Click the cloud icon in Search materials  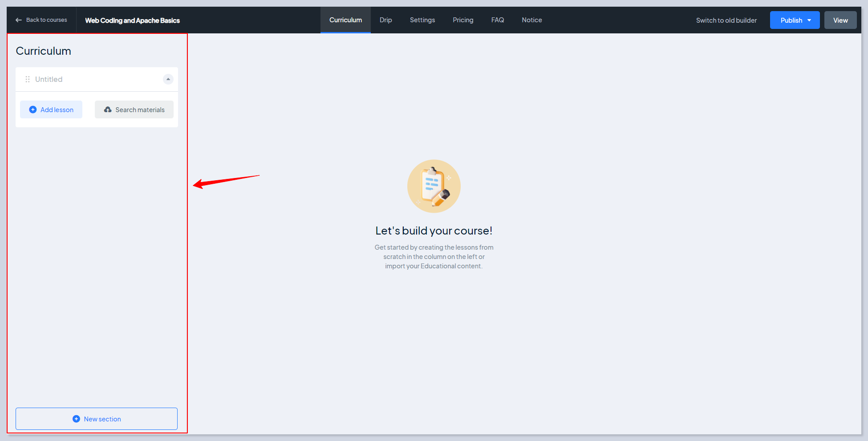point(108,109)
